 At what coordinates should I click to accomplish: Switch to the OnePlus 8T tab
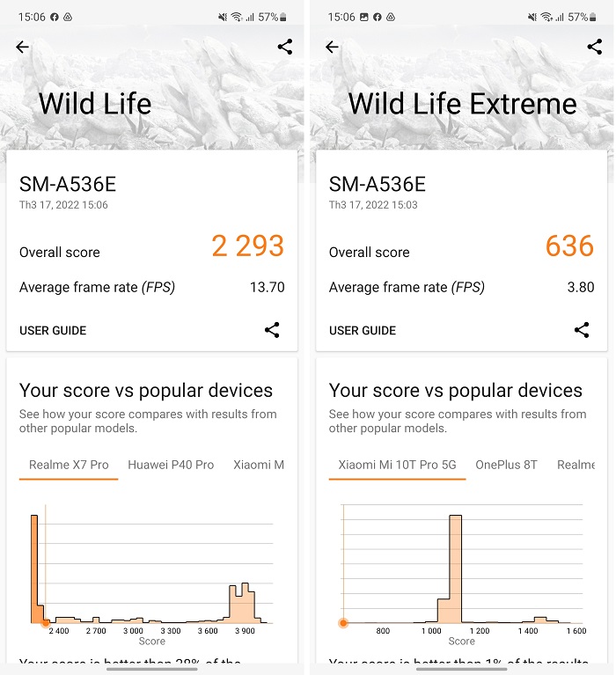[506, 465]
